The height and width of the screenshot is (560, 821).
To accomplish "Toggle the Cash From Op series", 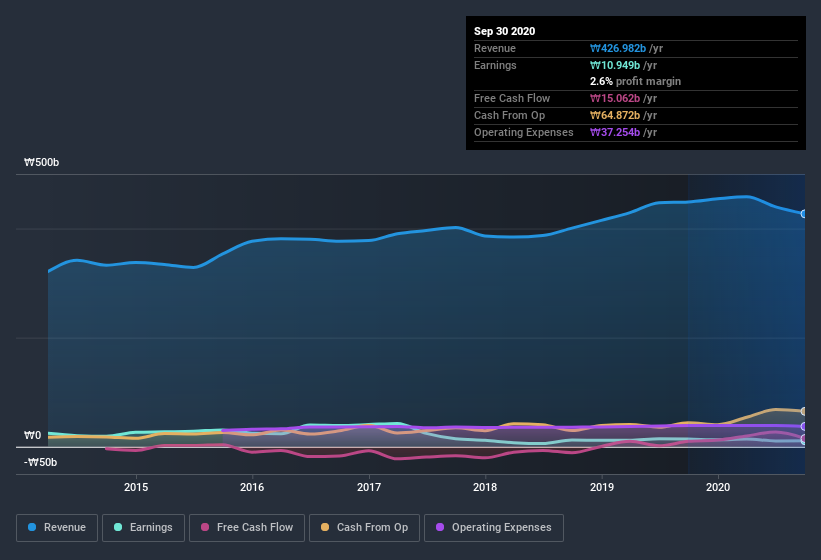I will click(364, 528).
